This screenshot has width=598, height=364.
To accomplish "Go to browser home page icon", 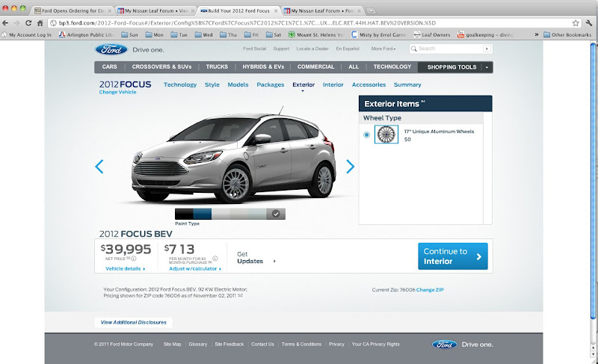I will point(40,23).
